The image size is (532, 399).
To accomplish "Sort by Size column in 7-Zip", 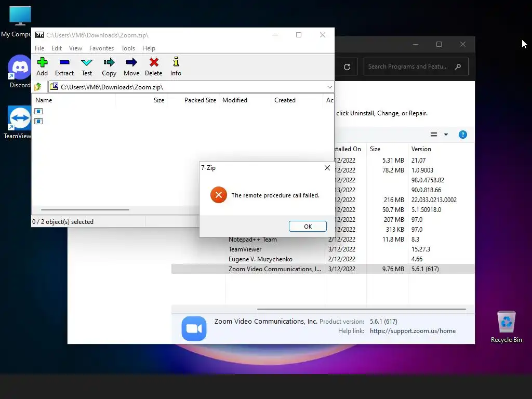I will [x=141, y=100].
